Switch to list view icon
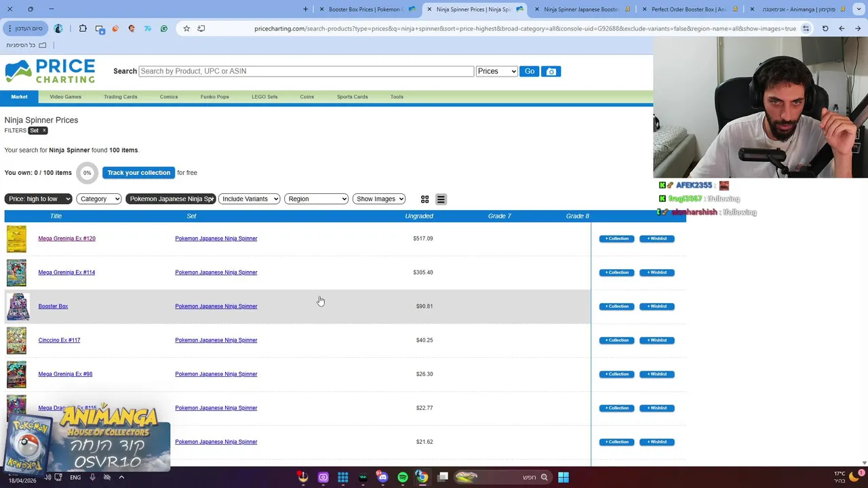The width and height of the screenshot is (868, 488). pos(441,199)
